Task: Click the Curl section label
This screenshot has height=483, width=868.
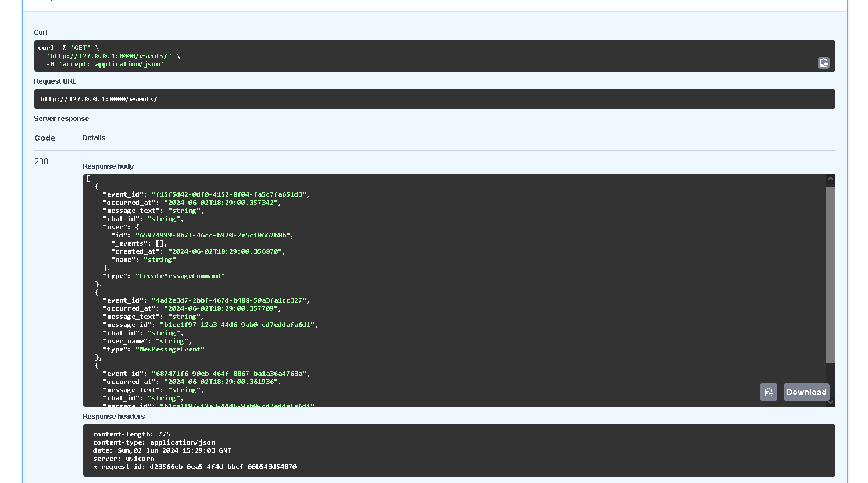Action: (x=41, y=33)
